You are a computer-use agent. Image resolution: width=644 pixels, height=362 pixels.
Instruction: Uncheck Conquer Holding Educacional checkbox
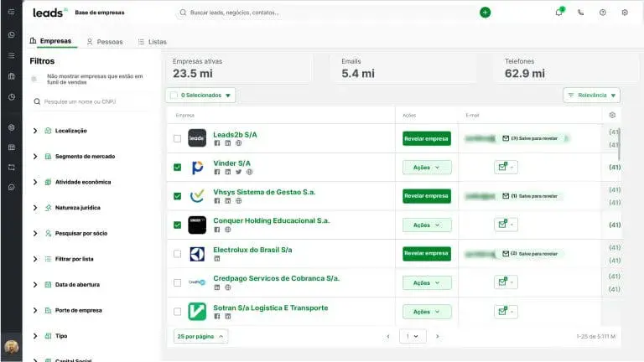(x=177, y=225)
